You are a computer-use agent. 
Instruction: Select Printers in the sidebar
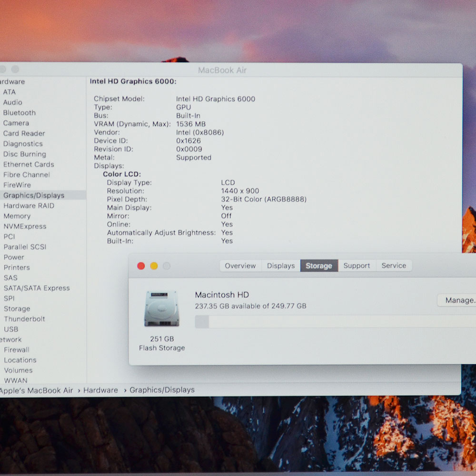17,268
